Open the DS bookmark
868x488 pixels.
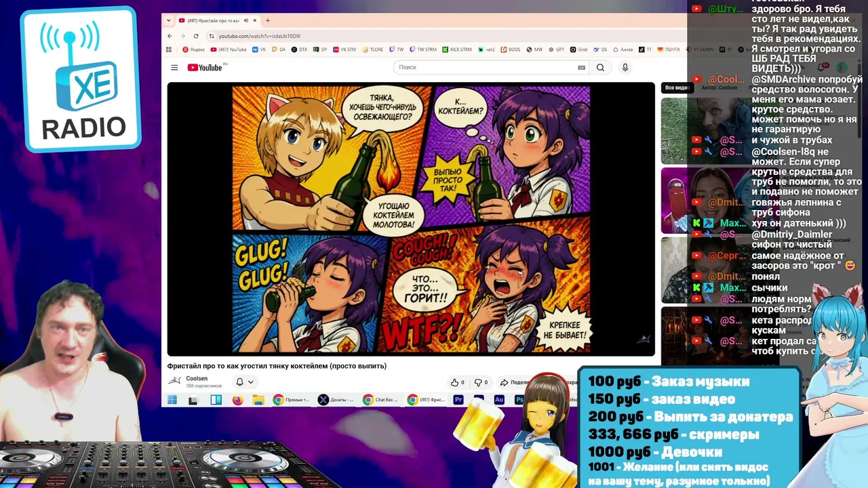tap(600, 49)
